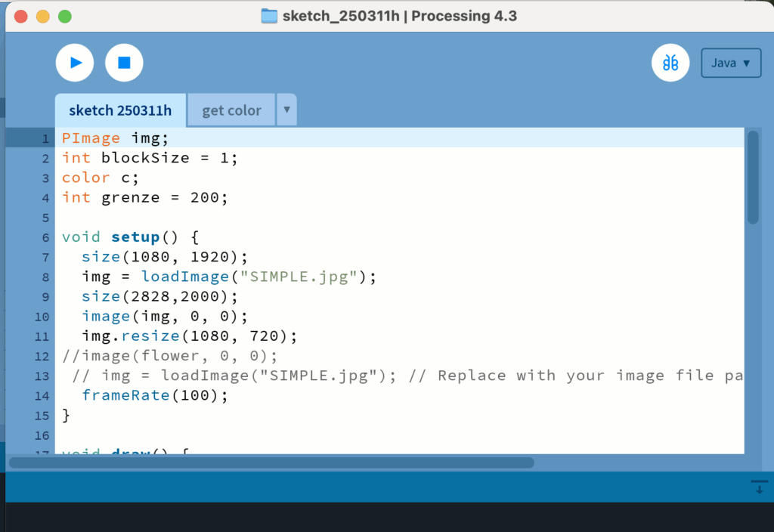
Task: Click the folder icon in the title bar
Action: coord(268,16)
